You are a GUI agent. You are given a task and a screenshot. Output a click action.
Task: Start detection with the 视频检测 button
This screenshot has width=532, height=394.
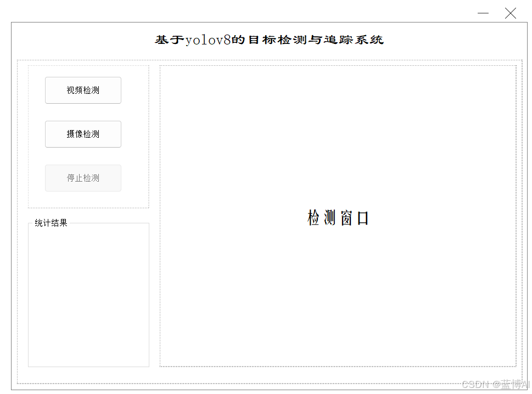pos(83,90)
